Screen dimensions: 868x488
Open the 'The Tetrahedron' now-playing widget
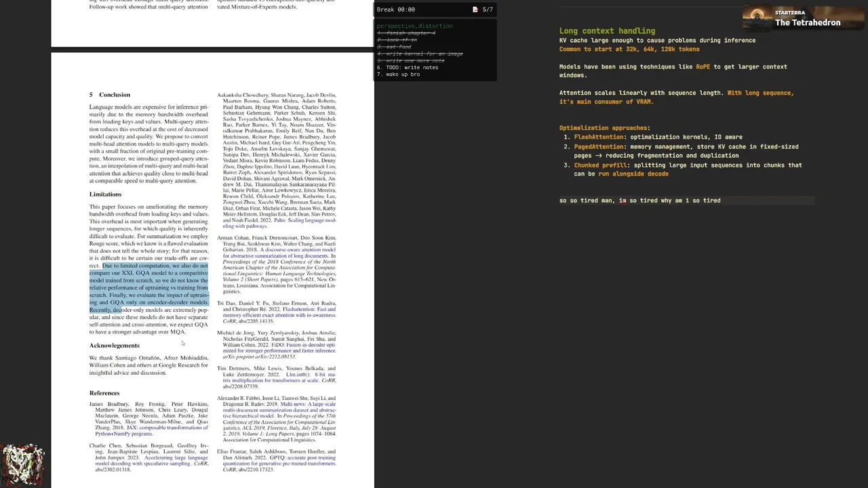[x=803, y=18]
